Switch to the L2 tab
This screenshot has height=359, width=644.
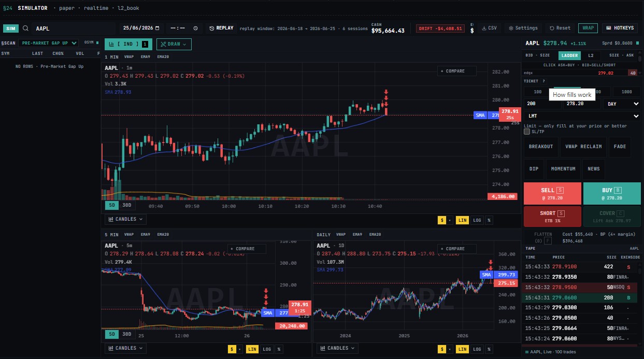(x=591, y=55)
